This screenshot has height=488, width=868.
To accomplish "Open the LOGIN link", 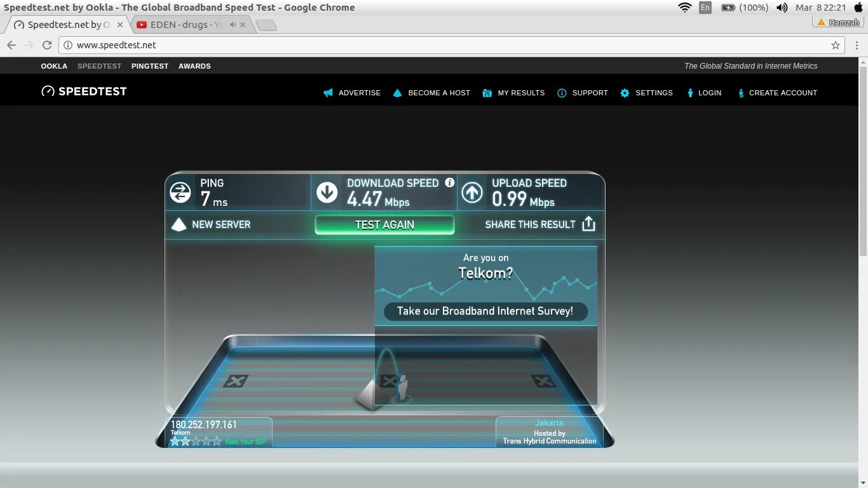I will coord(710,93).
